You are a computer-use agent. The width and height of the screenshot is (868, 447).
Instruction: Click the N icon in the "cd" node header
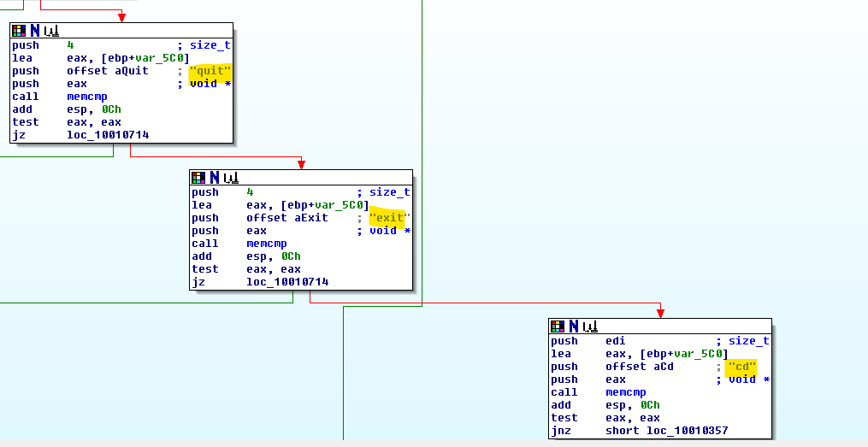point(574,326)
